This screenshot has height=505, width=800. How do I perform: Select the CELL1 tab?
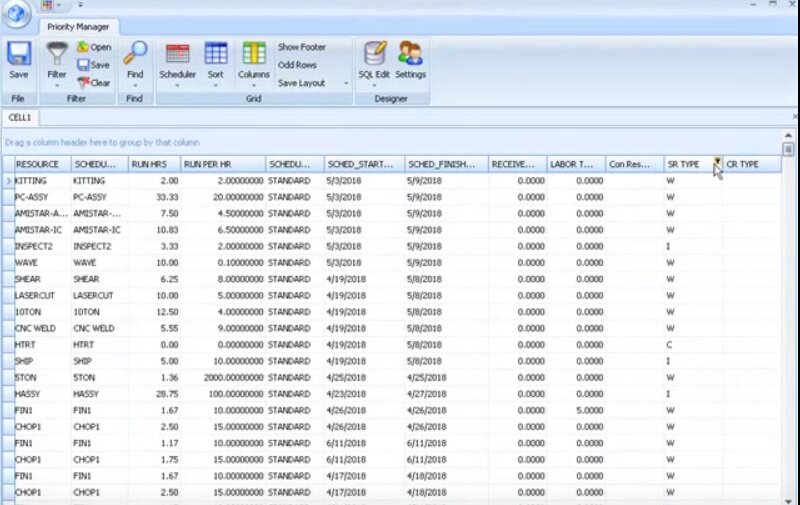[x=20, y=118]
